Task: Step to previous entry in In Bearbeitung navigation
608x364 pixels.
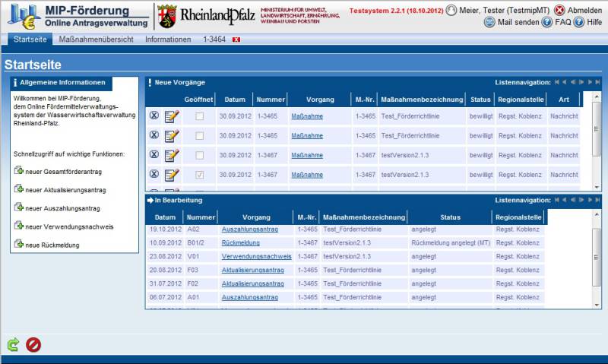Action: pyautogui.click(x=573, y=200)
